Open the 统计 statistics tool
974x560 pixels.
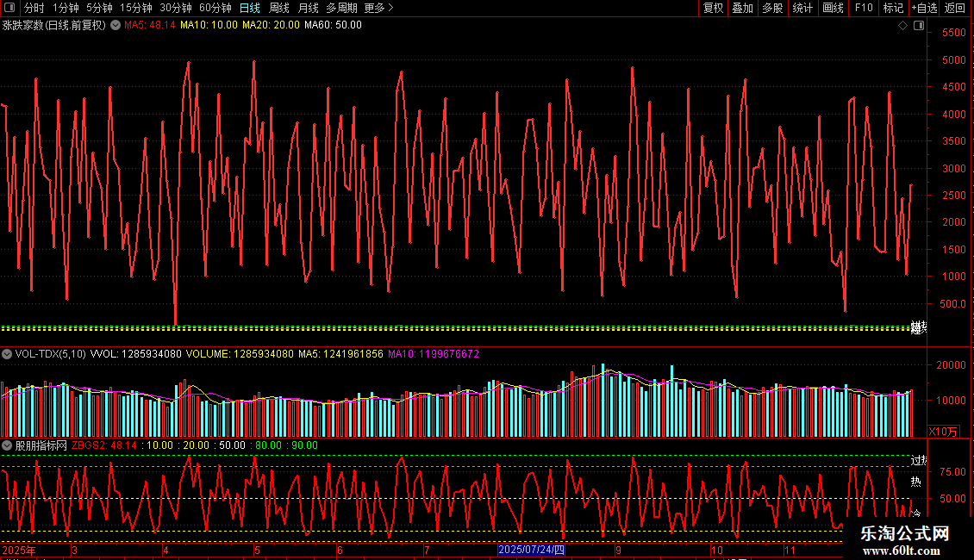pyautogui.click(x=802, y=8)
